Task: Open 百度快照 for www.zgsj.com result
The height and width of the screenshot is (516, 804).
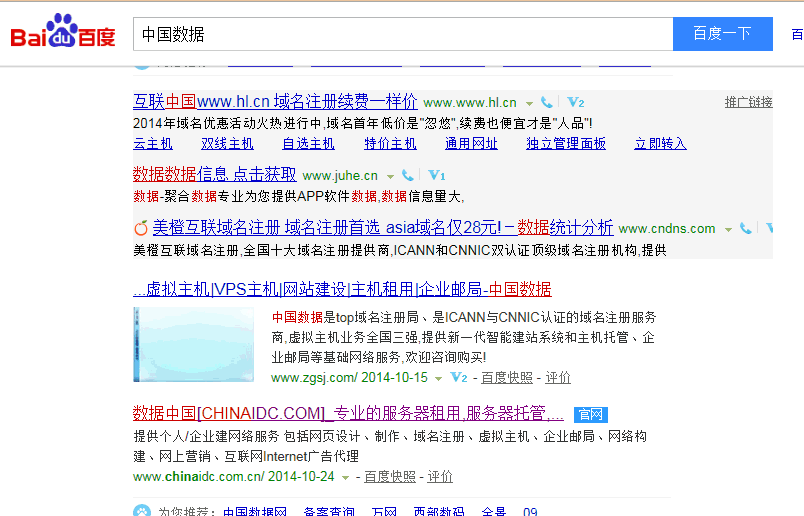Action: tap(506, 378)
